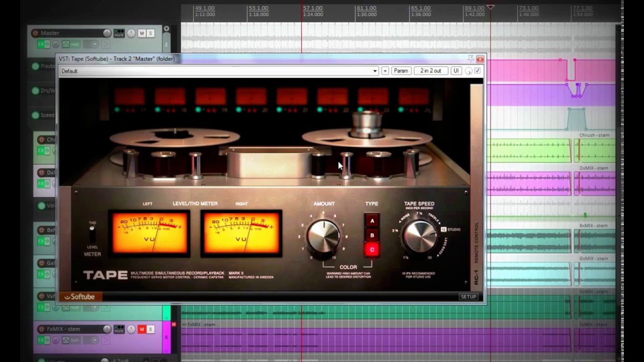Arm record on the VxMIX track
The height and width of the screenshot is (362, 644).
point(42,296)
